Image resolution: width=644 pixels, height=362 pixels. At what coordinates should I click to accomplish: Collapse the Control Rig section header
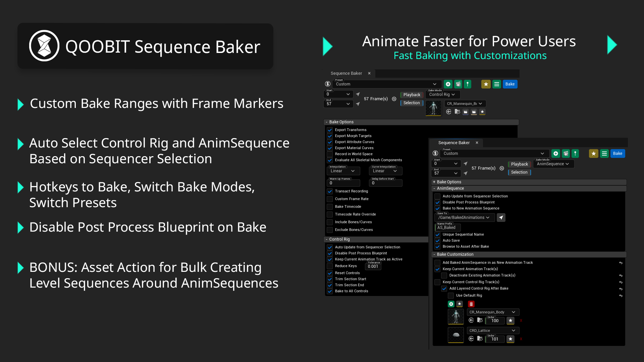(x=376, y=239)
